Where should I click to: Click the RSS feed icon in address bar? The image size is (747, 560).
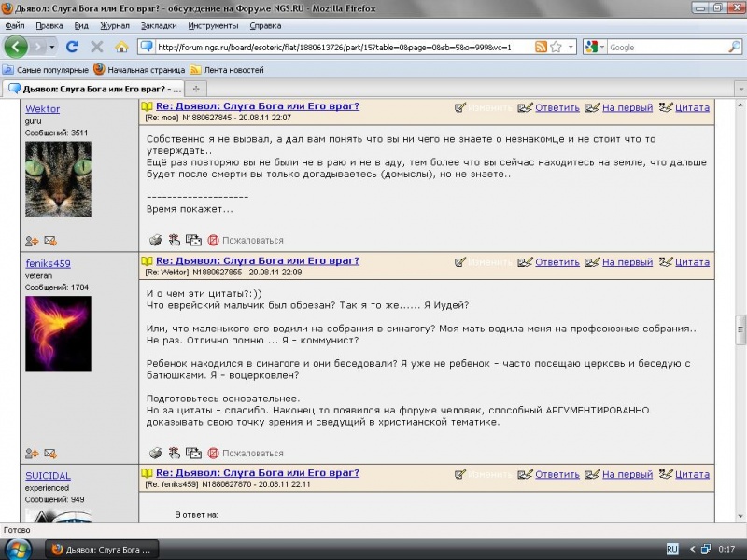coord(541,47)
